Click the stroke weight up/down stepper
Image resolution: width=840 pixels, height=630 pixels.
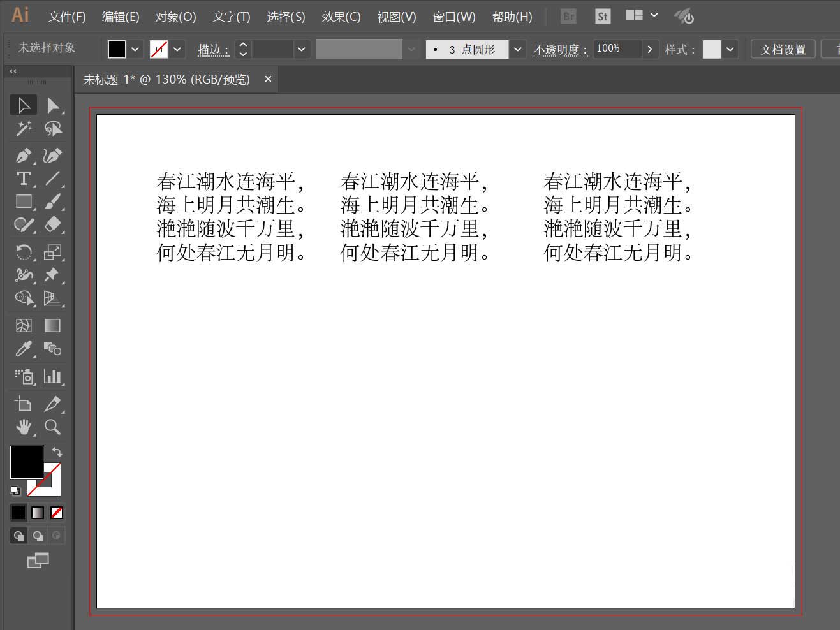pos(243,49)
